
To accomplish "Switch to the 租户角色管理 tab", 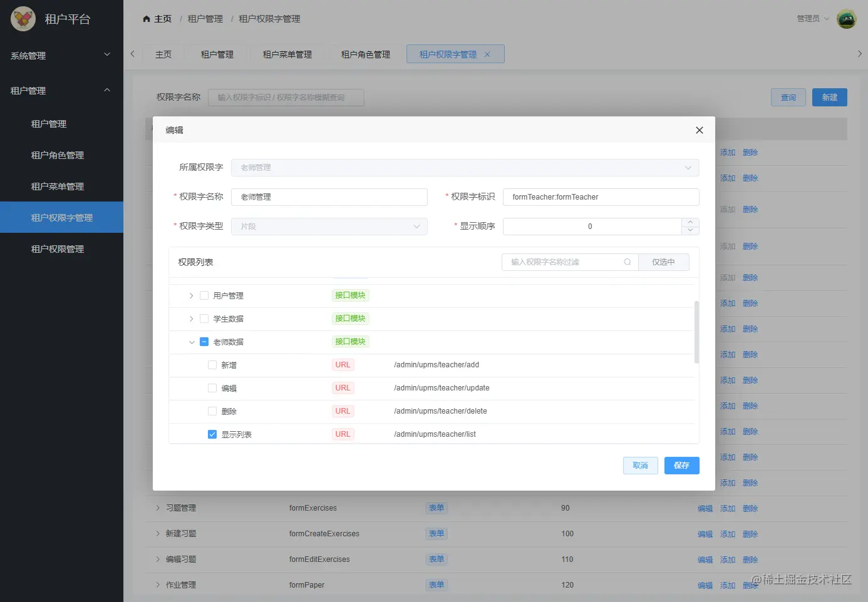I will pyautogui.click(x=366, y=54).
